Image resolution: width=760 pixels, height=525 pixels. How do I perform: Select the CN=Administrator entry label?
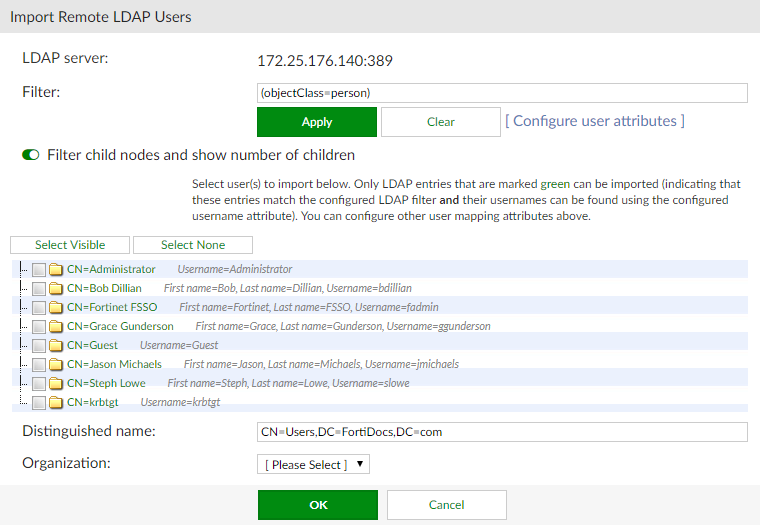[111, 269]
